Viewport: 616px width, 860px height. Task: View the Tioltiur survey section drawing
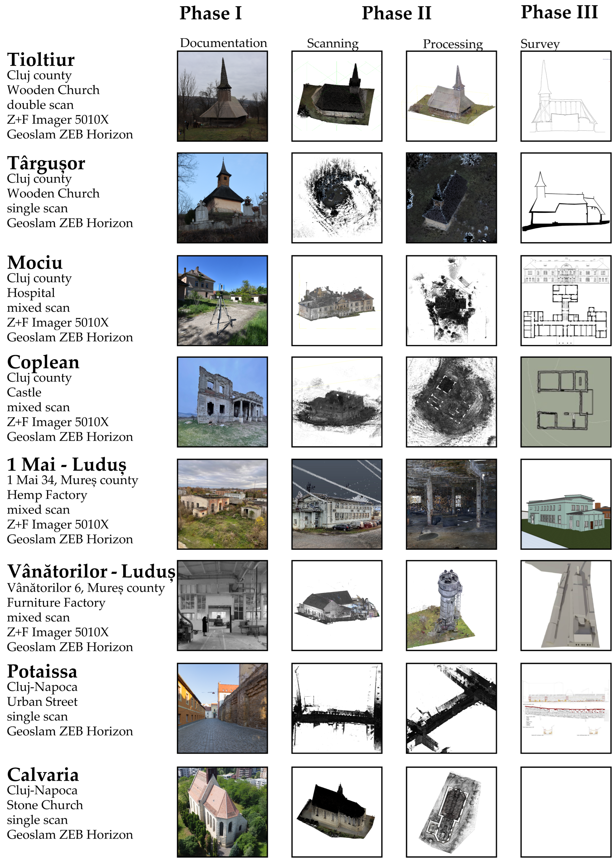coord(566,96)
